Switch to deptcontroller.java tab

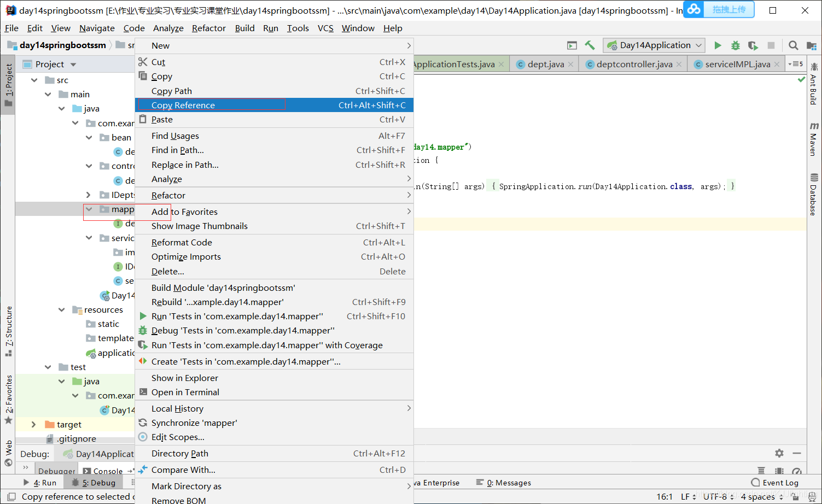pos(634,64)
